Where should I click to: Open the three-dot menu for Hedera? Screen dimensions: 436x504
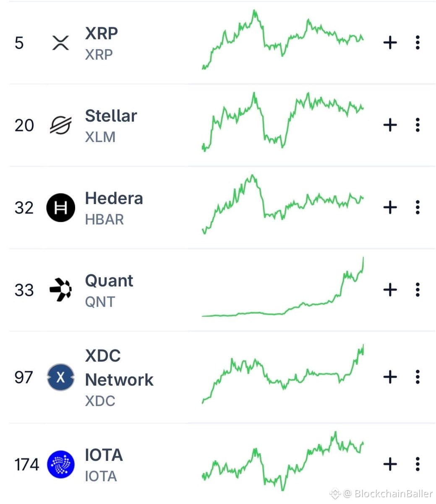click(x=418, y=207)
